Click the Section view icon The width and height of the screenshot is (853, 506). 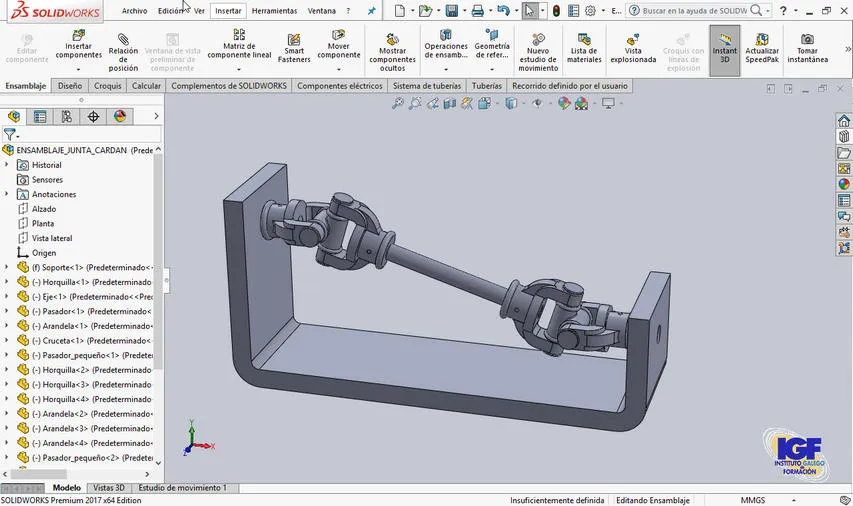(x=450, y=103)
